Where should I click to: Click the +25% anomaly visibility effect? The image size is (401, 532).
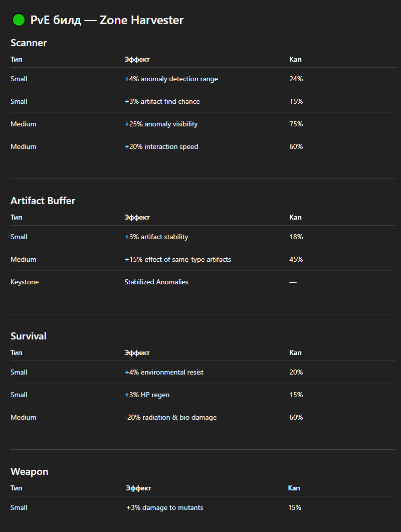161,124
